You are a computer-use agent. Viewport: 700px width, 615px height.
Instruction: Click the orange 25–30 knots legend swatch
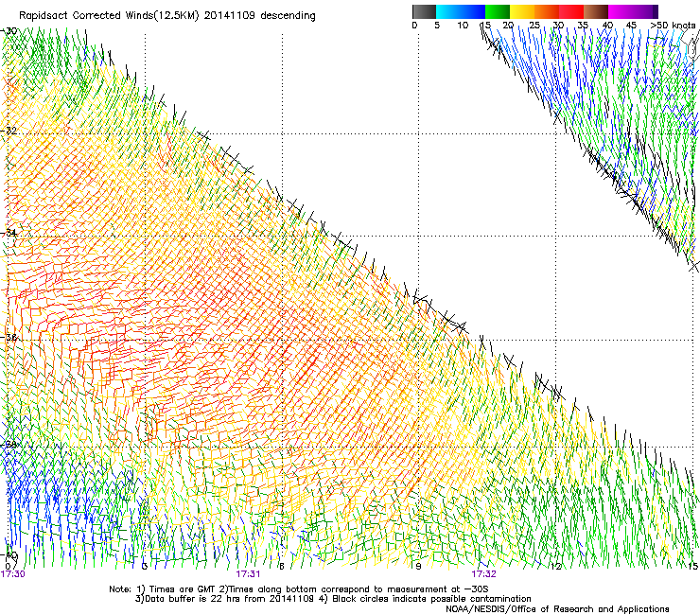pos(547,11)
